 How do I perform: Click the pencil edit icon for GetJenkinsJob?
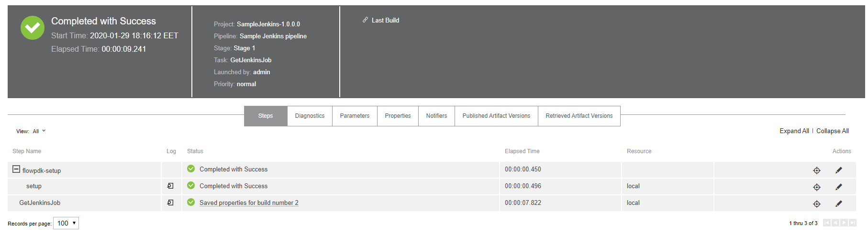pos(839,203)
